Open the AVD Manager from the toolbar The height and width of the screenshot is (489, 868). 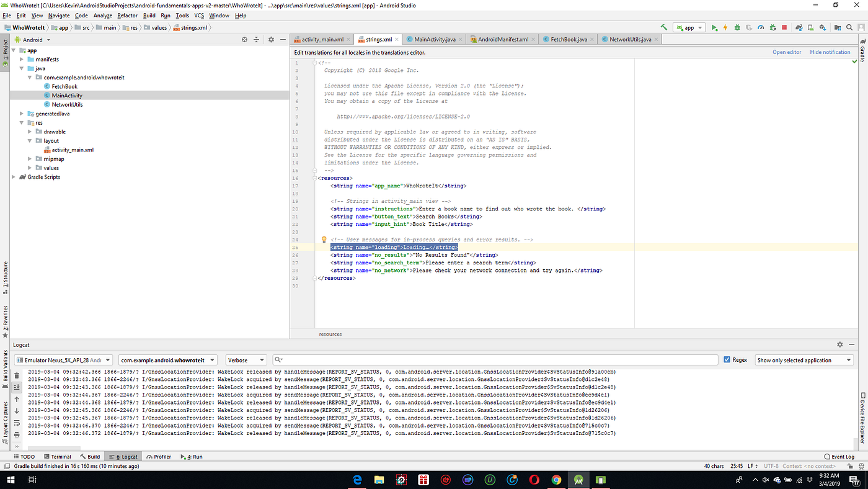[811, 27]
